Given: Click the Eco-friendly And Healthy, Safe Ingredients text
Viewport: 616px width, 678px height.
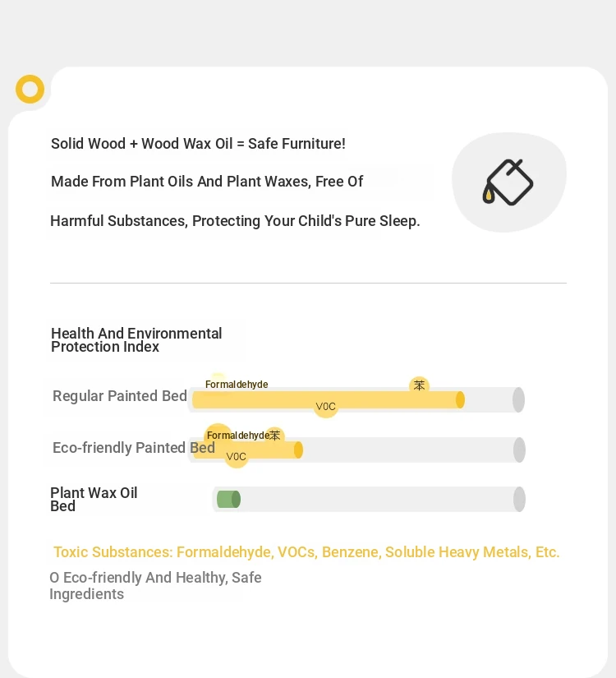Looking at the screenshot, I should [155, 586].
